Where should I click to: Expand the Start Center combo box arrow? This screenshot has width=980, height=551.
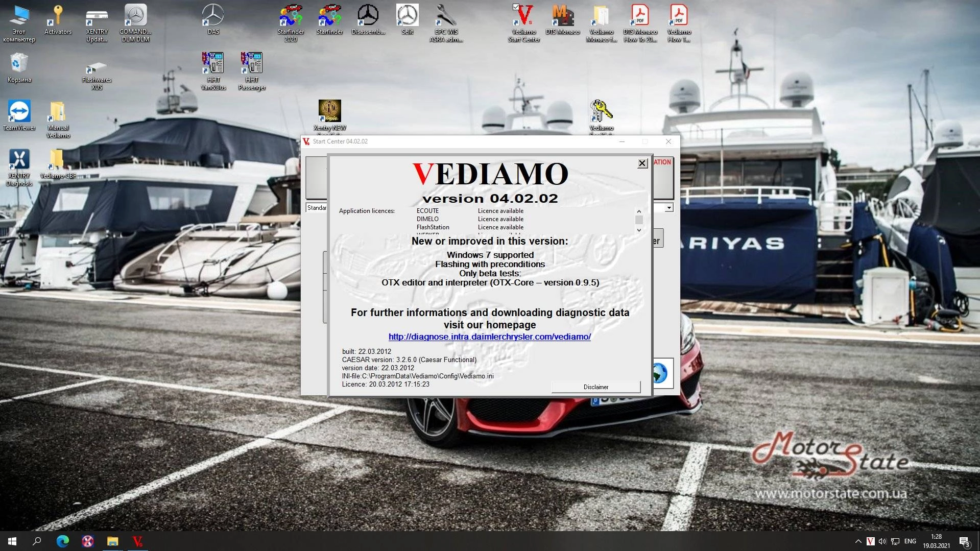click(x=669, y=208)
